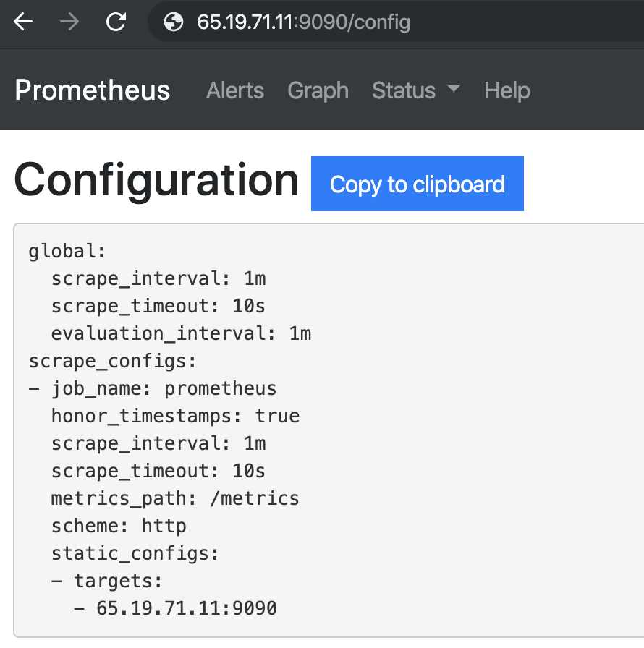Click the 'static_configs:' line
644x648 pixels.
coord(135,553)
